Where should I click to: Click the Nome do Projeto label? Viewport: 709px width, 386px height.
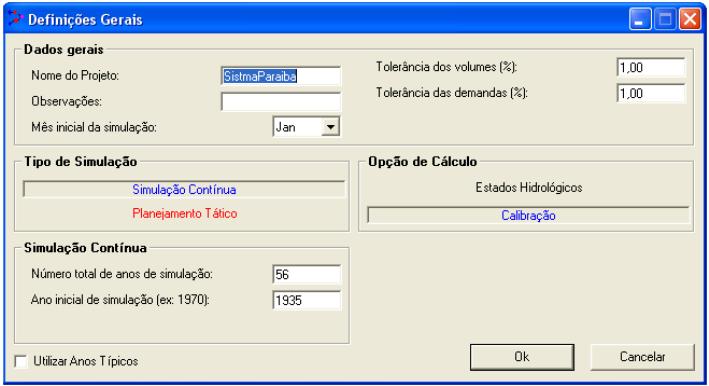75,75
